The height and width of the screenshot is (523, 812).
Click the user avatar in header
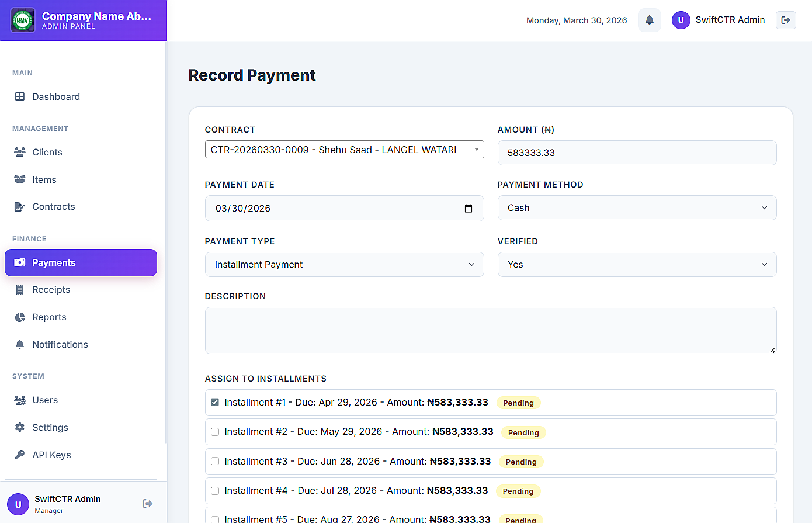click(681, 20)
